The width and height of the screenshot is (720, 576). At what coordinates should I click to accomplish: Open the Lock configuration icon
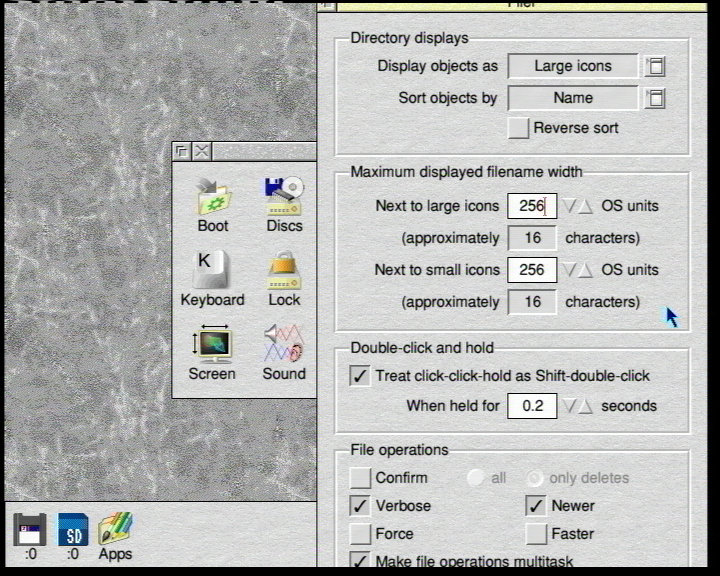tap(284, 279)
